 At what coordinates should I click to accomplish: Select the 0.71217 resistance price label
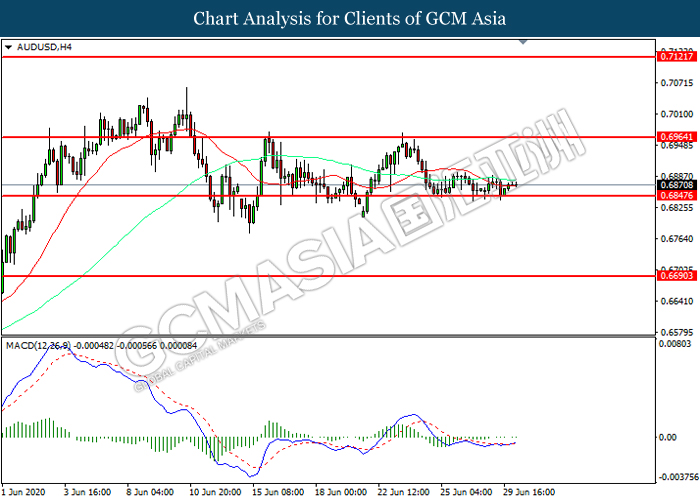(676, 57)
